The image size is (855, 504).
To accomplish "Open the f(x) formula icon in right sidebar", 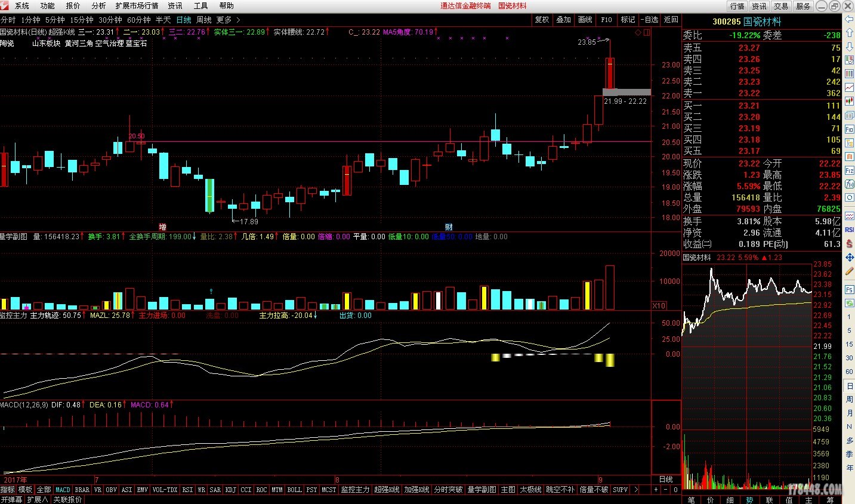I will [x=849, y=183].
